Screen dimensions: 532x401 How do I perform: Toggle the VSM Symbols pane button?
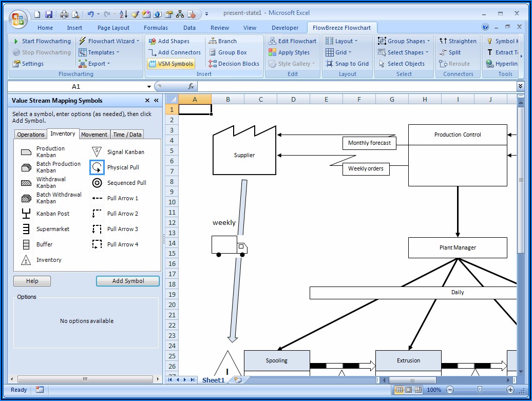pyautogui.click(x=171, y=64)
